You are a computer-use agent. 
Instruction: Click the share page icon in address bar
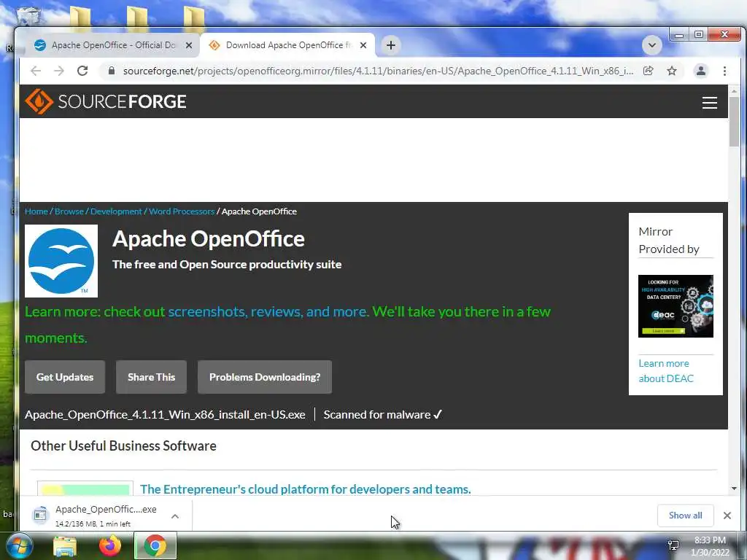pos(648,71)
